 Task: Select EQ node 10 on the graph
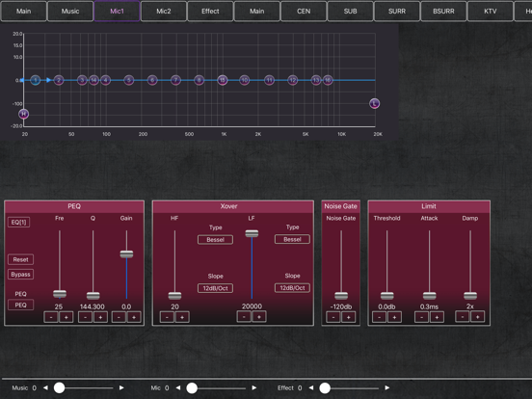[x=244, y=80]
